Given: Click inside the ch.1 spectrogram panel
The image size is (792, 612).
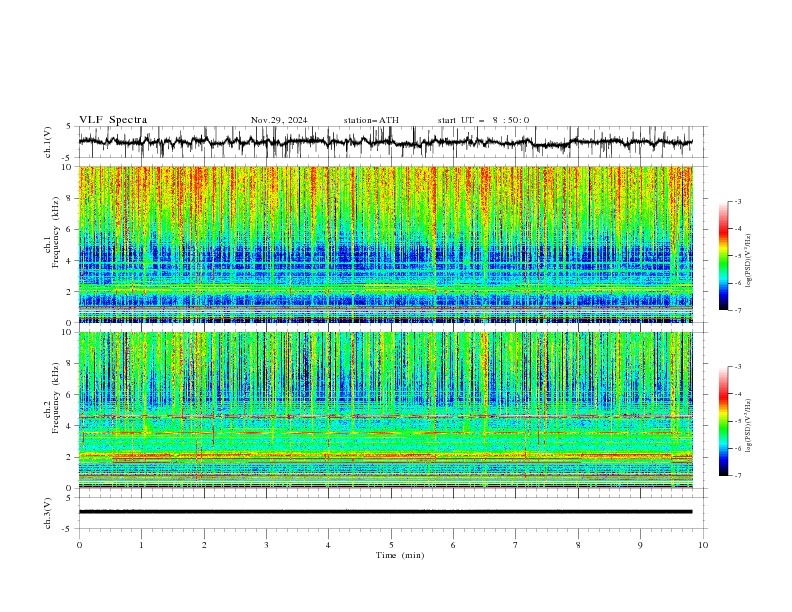Looking at the screenshot, I should [385, 244].
